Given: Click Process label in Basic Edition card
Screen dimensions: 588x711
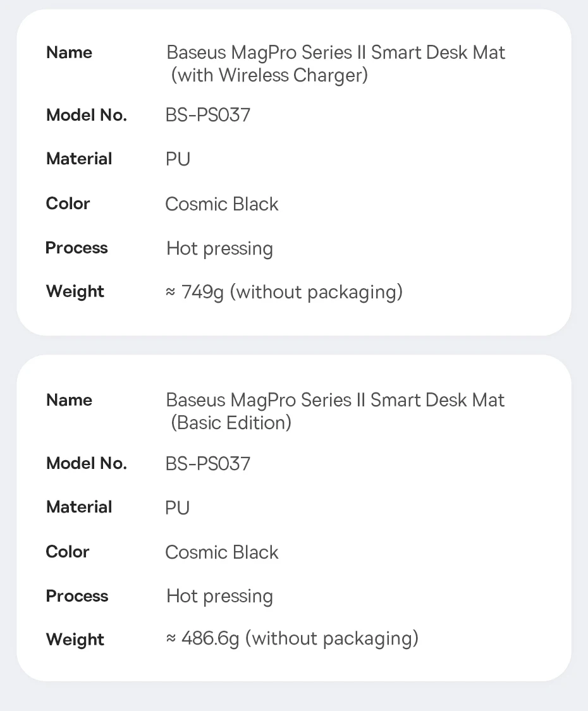Looking at the screenshot, I should (77, 596).
